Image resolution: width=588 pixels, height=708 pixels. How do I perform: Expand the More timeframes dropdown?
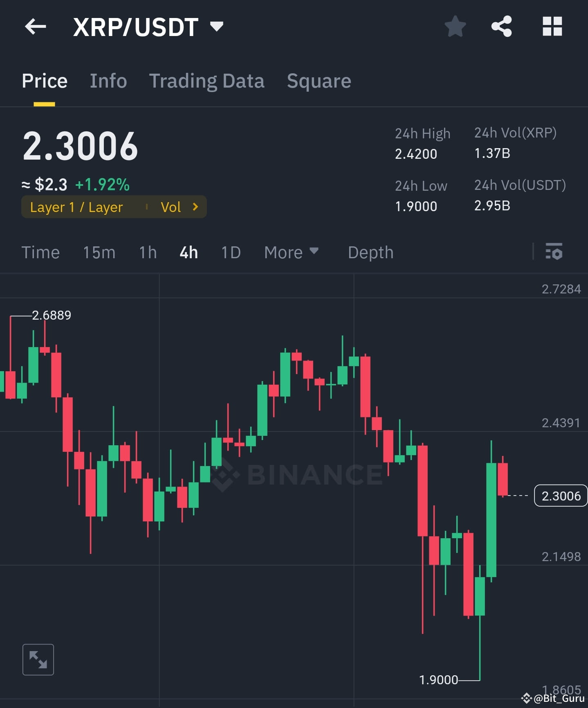tap(291, 253)
